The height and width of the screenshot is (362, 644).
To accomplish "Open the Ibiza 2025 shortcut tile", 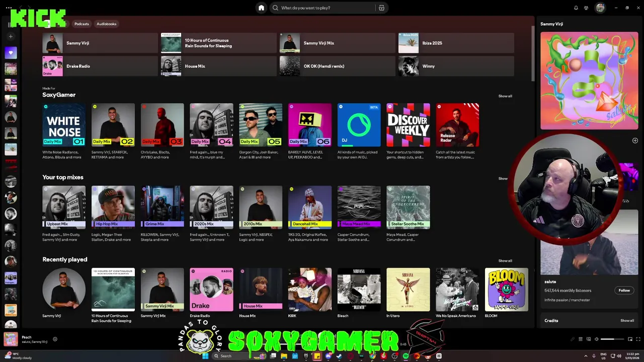I will (456, 43).
